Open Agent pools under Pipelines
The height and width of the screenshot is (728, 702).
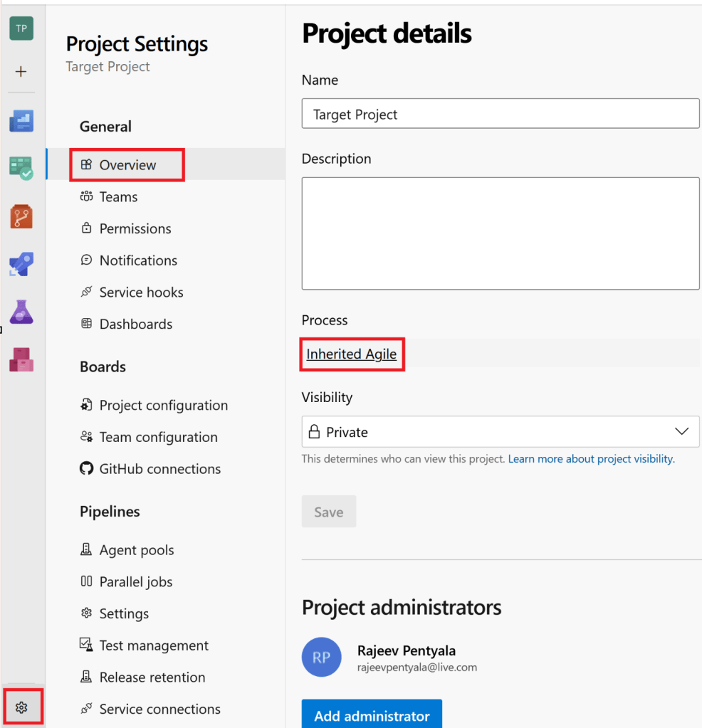point(136,550)
